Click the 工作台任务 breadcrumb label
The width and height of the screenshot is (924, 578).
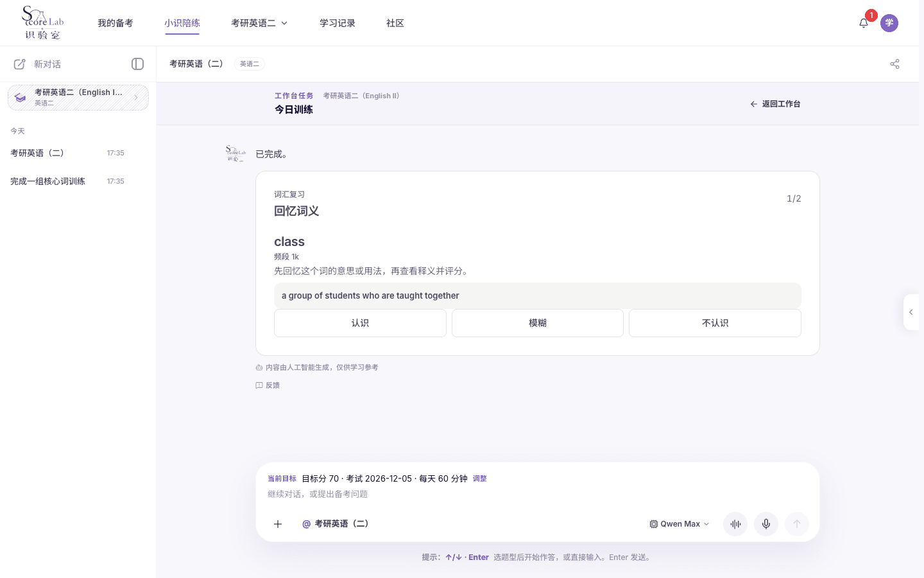pyautogui.click(x=294, y=96)
